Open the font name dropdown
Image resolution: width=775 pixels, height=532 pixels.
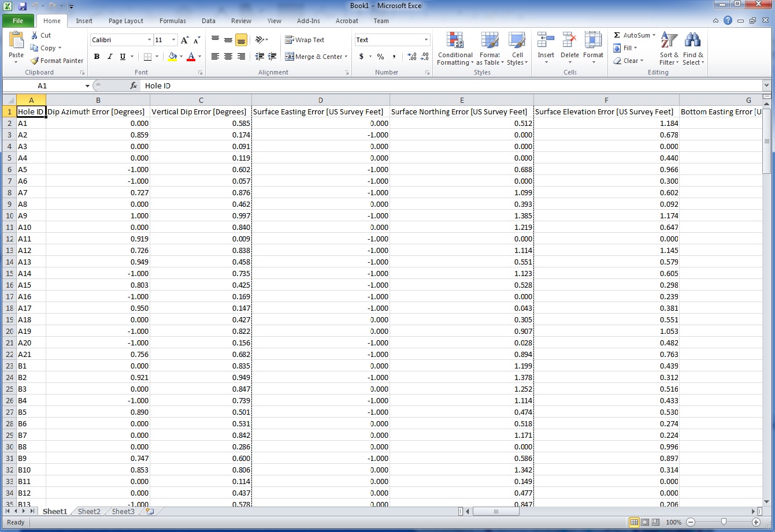click(149, 40)
